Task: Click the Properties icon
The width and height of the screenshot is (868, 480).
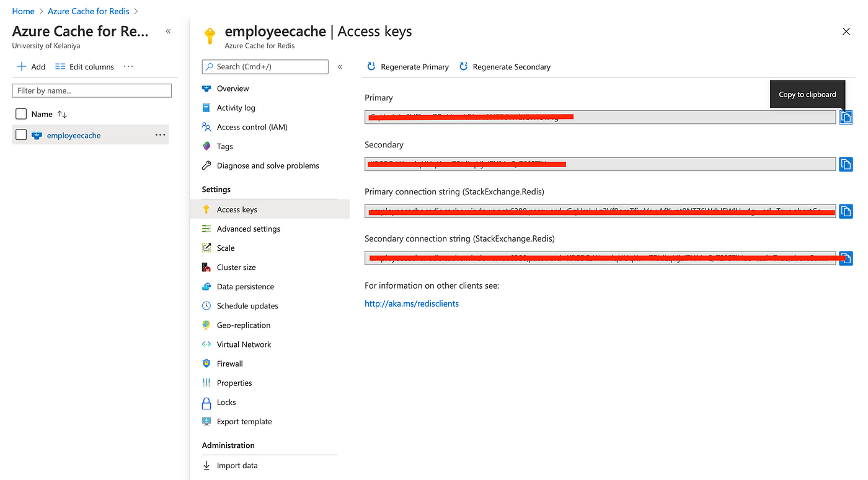Action: (206, 383)
